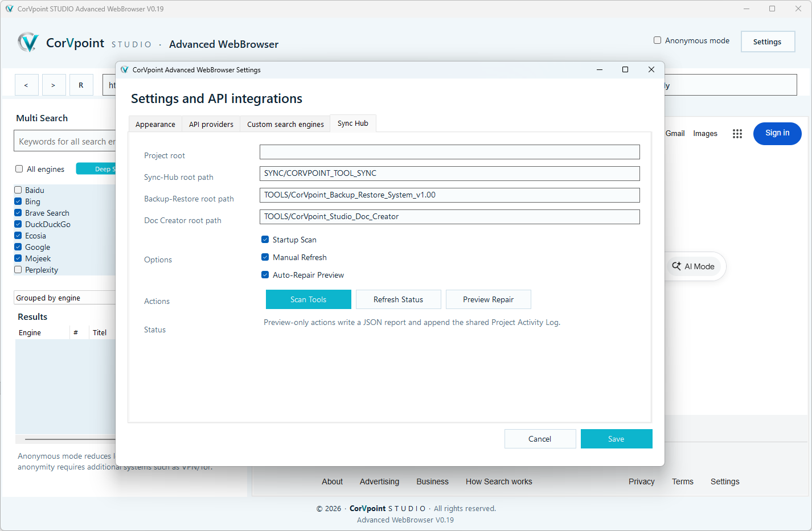Cancel the settings dialog
This screenshot has height=531, width=812.
click(540, 439)
